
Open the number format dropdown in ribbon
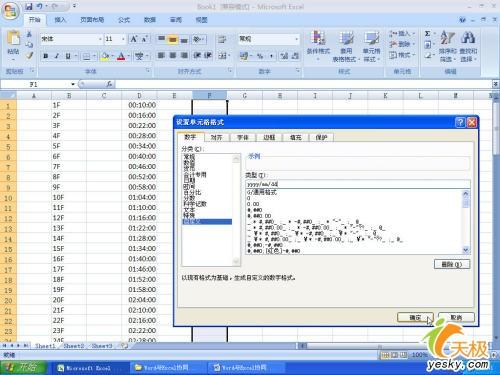(296, 39)
